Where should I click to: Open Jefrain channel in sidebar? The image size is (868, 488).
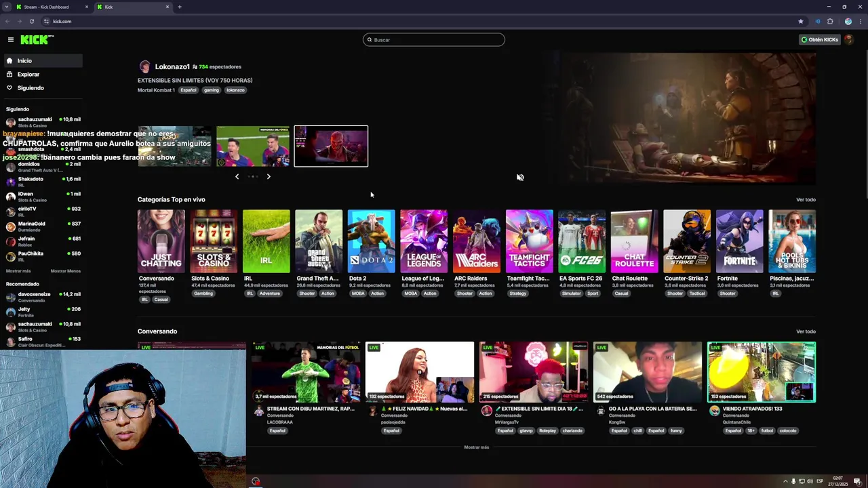point(43,241)
